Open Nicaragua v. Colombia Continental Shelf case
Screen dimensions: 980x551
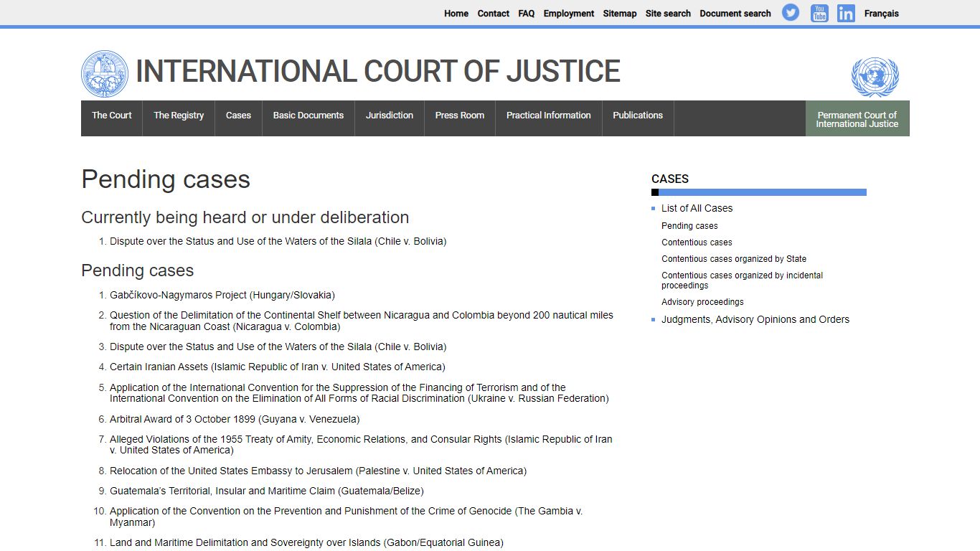click(362, 321)
